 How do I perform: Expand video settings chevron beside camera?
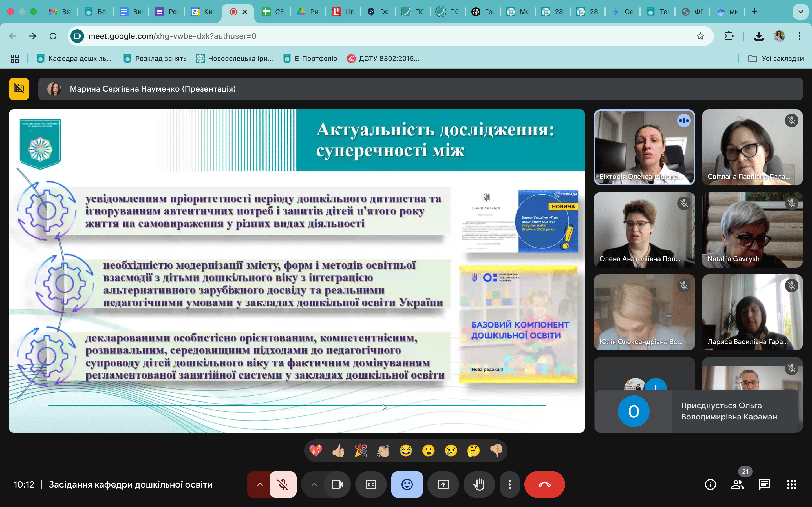314,484
